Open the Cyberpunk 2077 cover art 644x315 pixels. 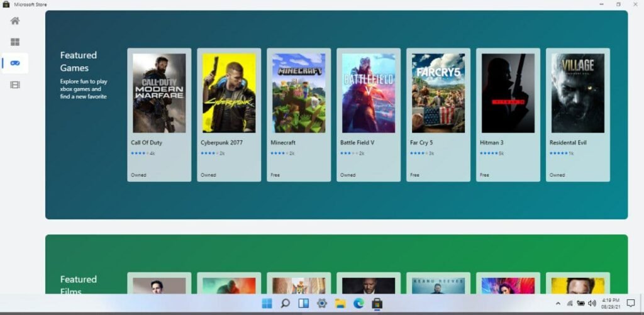[229, 93]
